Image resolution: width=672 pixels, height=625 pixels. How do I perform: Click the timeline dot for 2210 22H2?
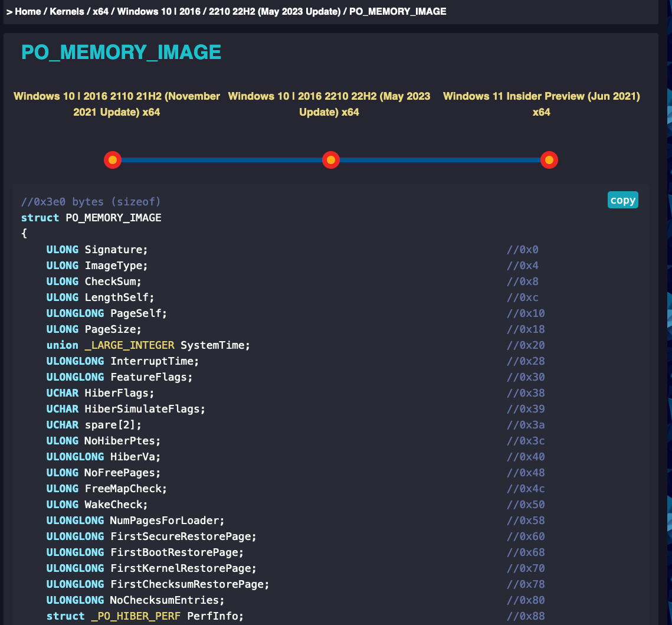[x=331, y=160]
